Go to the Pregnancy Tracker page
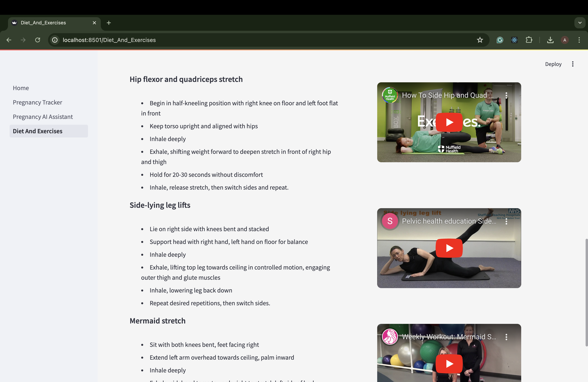The width and height of the screenshot is (588, 382). pyautogui.click(x=37, y=102)
